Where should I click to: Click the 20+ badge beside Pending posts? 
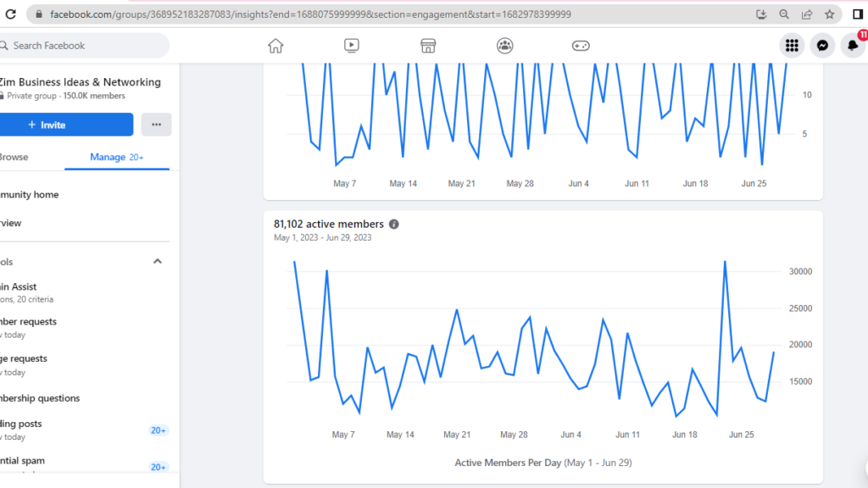click(159, 430)
